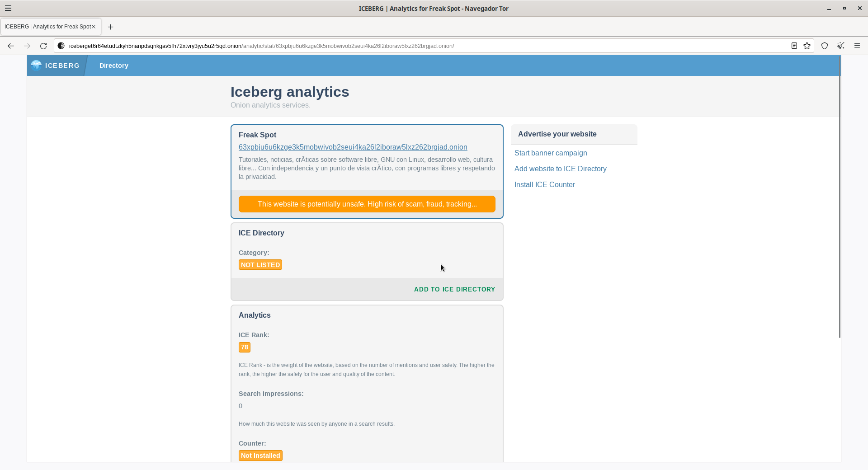868x470 pixels.
Task: Toggle reader view icon in address bar
Action: coord(794,46)
